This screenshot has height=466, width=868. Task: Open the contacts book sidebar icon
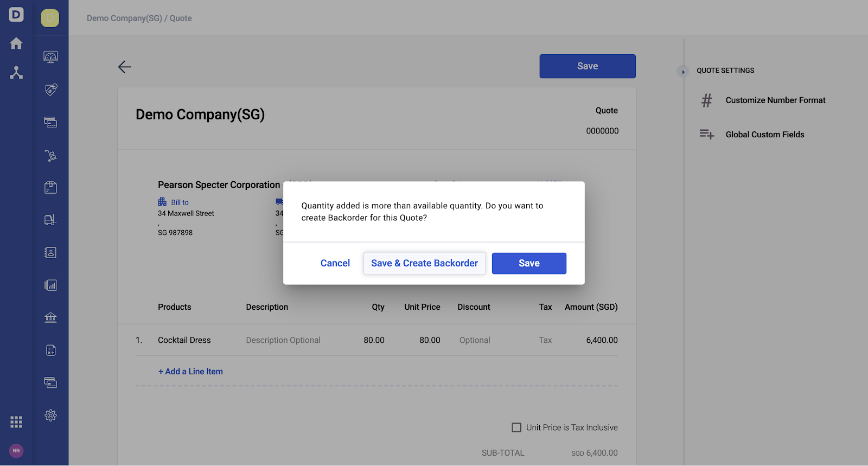[50, 253]
